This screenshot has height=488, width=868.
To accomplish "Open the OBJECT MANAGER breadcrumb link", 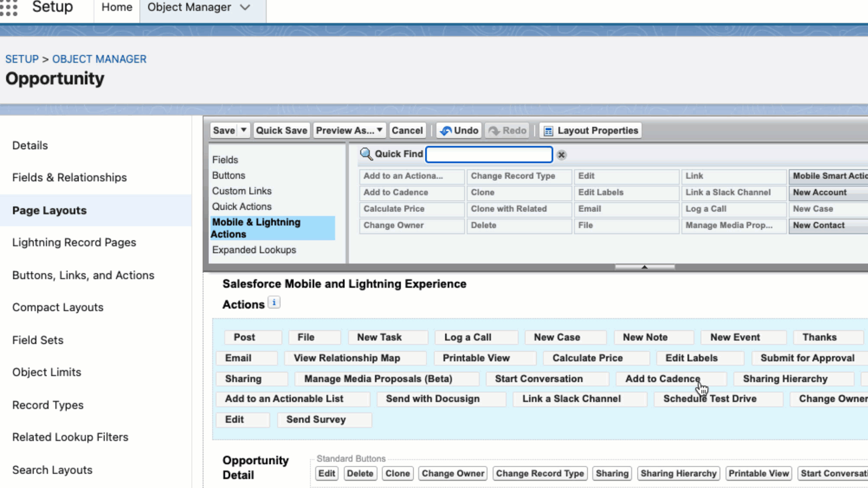I will (99, 59).
